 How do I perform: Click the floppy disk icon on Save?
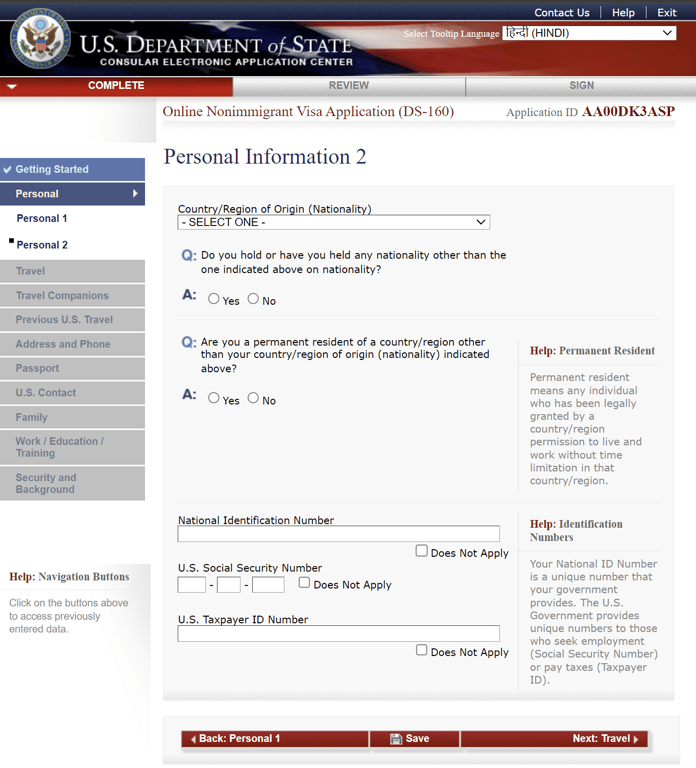click(396, 739)
